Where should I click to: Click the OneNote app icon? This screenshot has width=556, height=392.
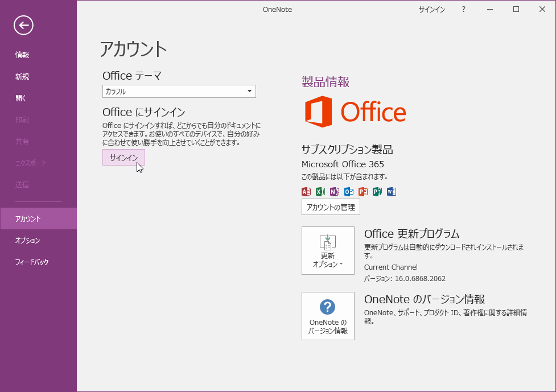[335, 192]
